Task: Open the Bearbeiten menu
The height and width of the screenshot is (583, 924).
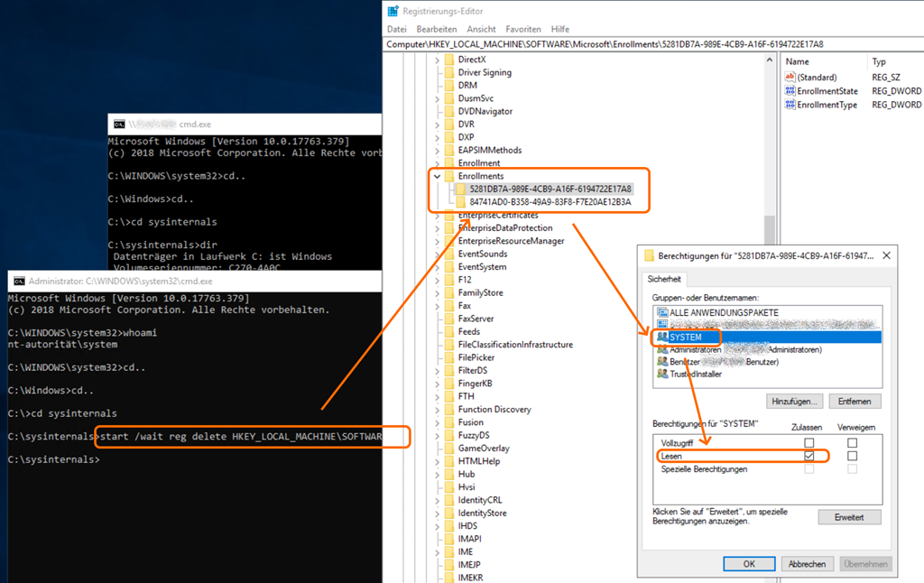Action: click(x=436, y=29)
